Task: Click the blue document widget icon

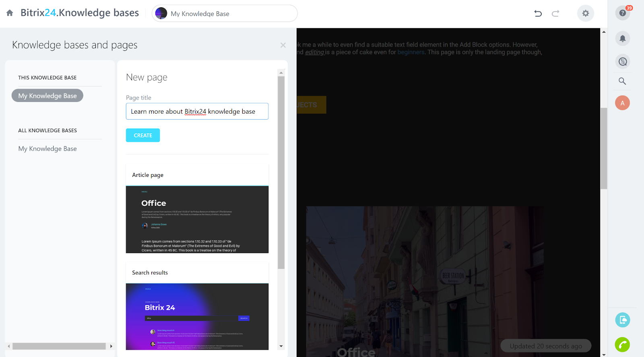Action: click(622, 320)
